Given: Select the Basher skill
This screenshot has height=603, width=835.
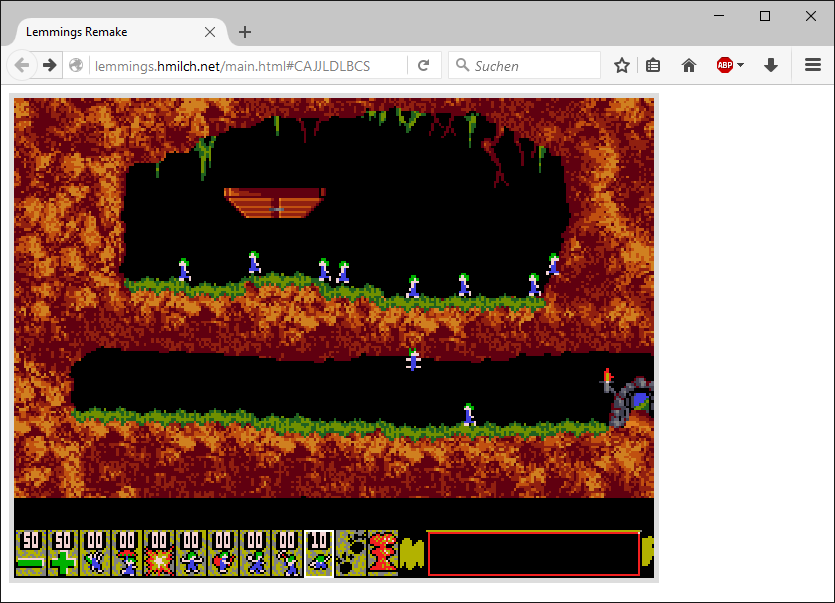Looking at the screenshot, I should 255,553.
